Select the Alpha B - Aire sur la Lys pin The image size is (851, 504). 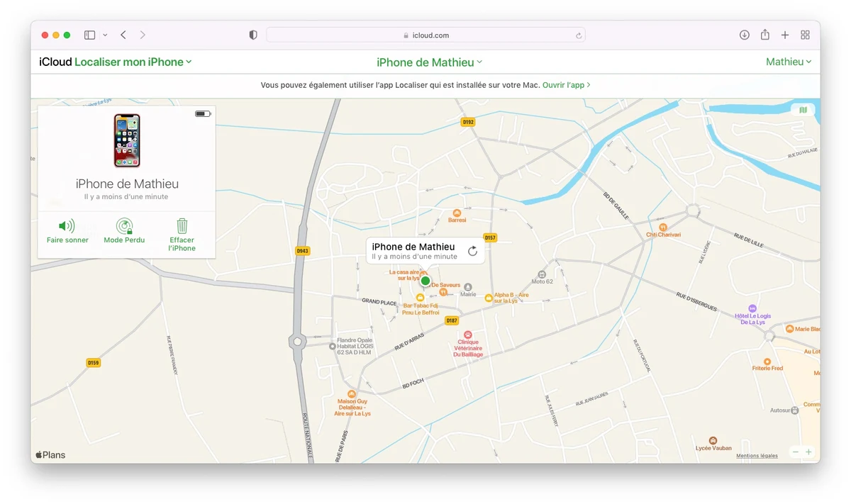pos(489,298)
